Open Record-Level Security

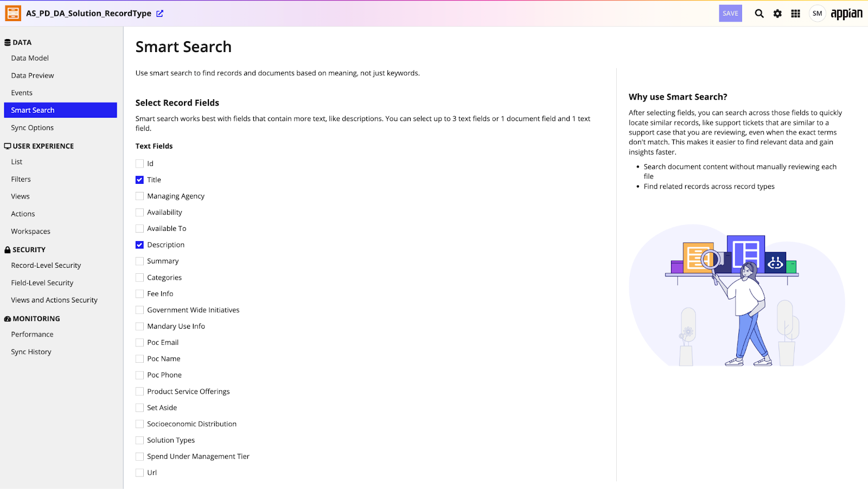click(46, 265)
